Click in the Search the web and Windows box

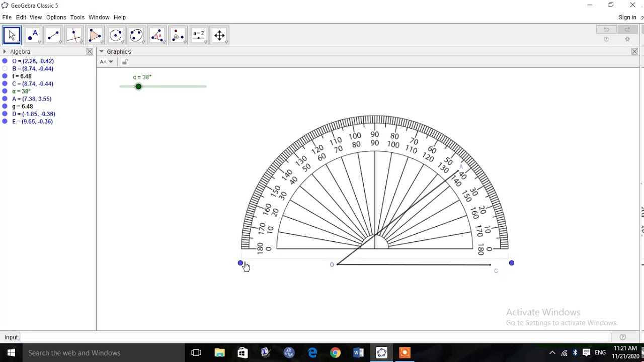(103, 352)
